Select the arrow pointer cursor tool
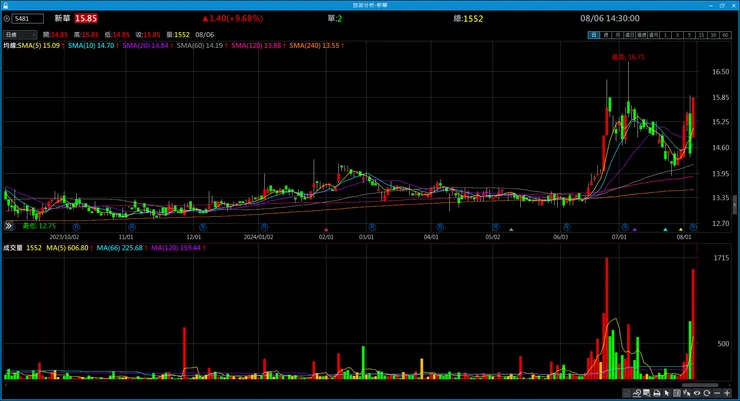 click(x=667, y=393)
